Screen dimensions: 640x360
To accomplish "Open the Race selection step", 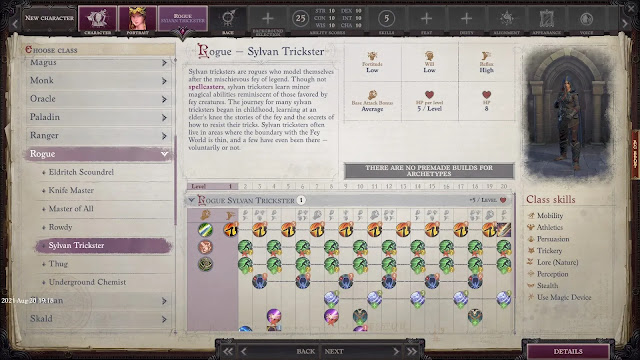I will (228, 19).
